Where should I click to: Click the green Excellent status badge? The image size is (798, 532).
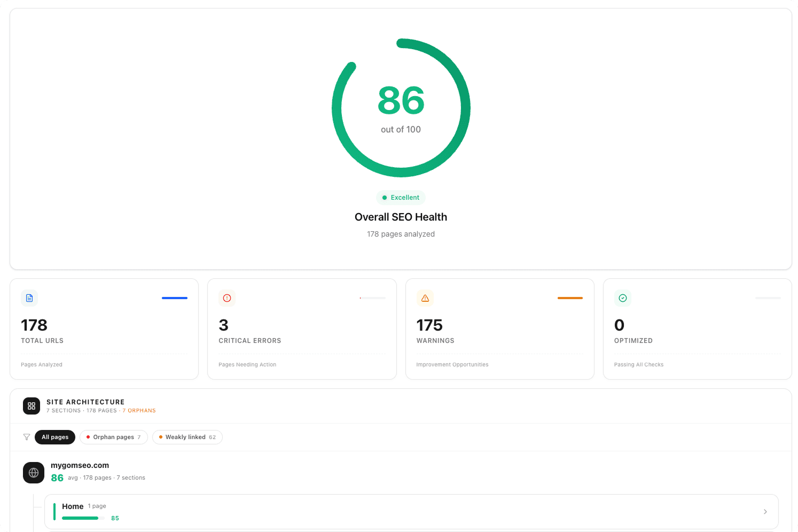click(401, 197)
